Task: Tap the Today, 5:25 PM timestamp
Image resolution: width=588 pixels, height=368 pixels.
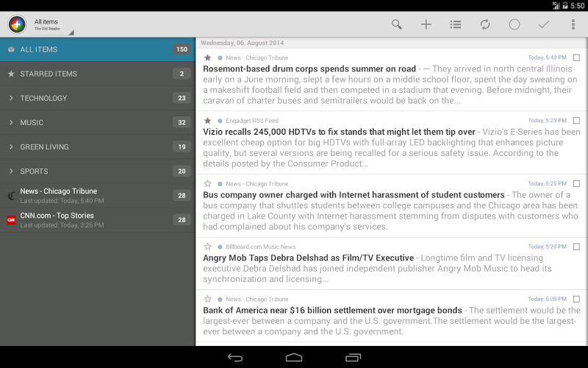Action: [x=547, y=183]
